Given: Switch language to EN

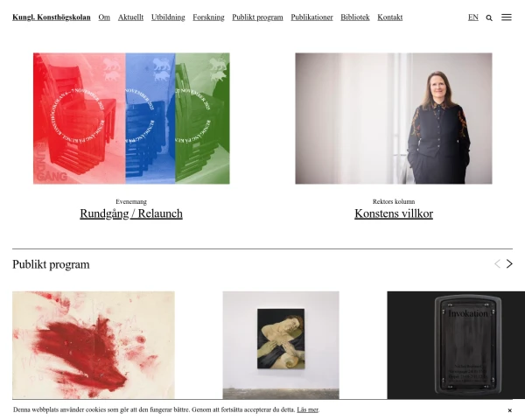Looking at the screenshot, I should click(473, 17).
